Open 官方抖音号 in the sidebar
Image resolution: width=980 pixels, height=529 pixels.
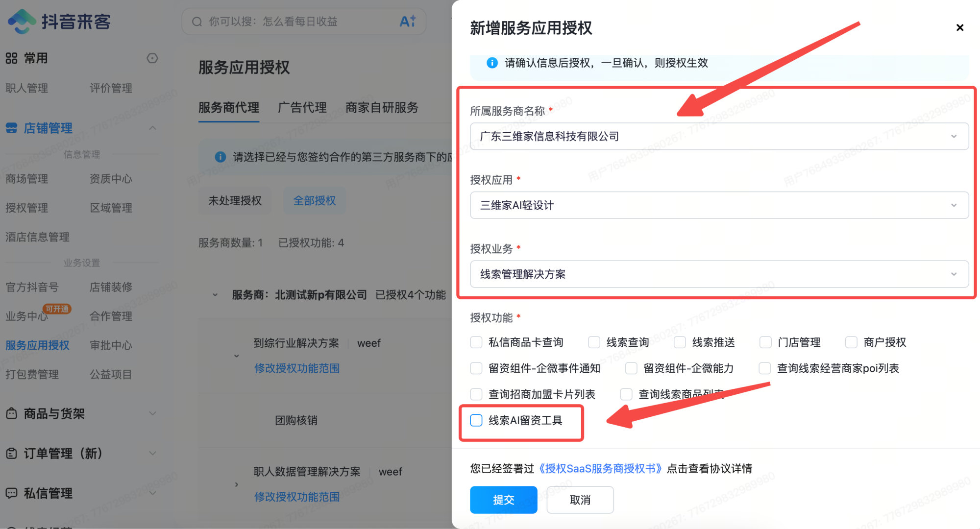point(32,287)
